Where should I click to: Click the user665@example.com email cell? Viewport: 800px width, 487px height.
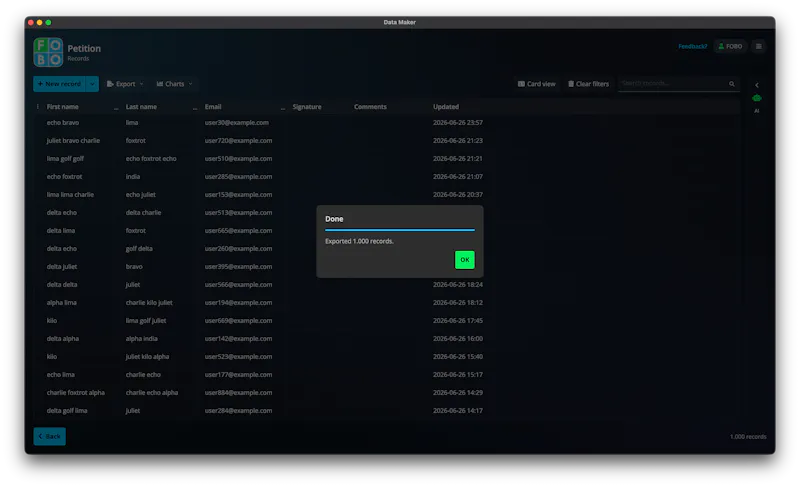(238, 230)
